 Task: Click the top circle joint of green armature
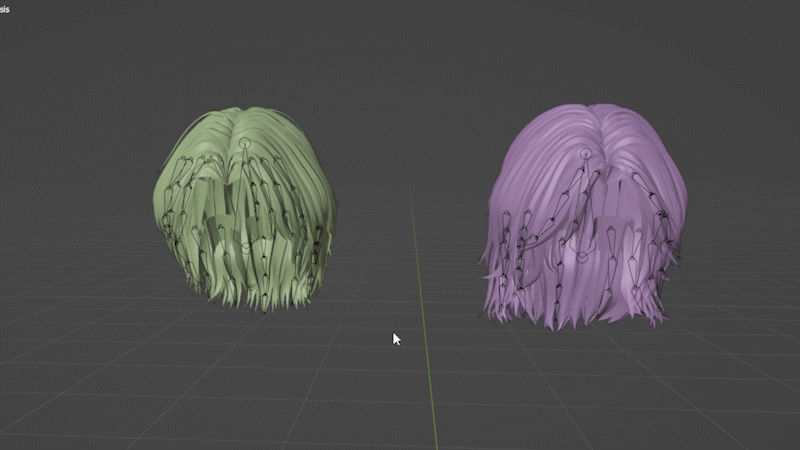point(245,143)
